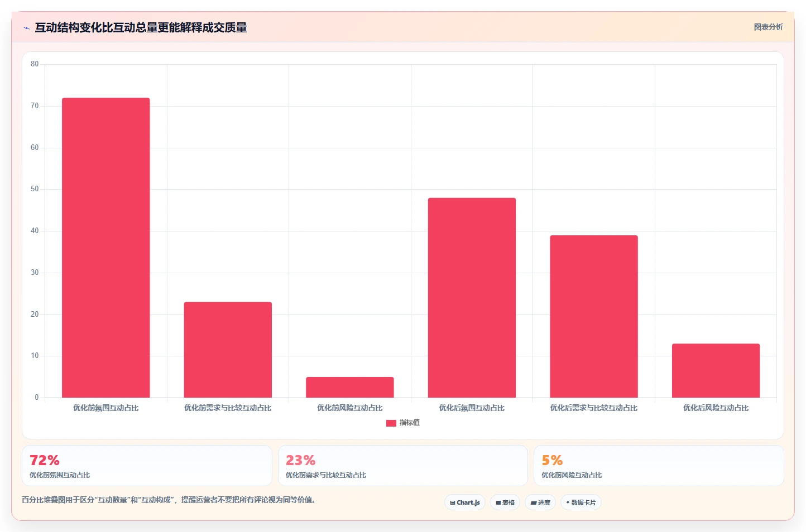806x532 pixels.
Task: Open the 23% 优化前需求与比较互动占比 card
Action: click(x=403, y=466)
